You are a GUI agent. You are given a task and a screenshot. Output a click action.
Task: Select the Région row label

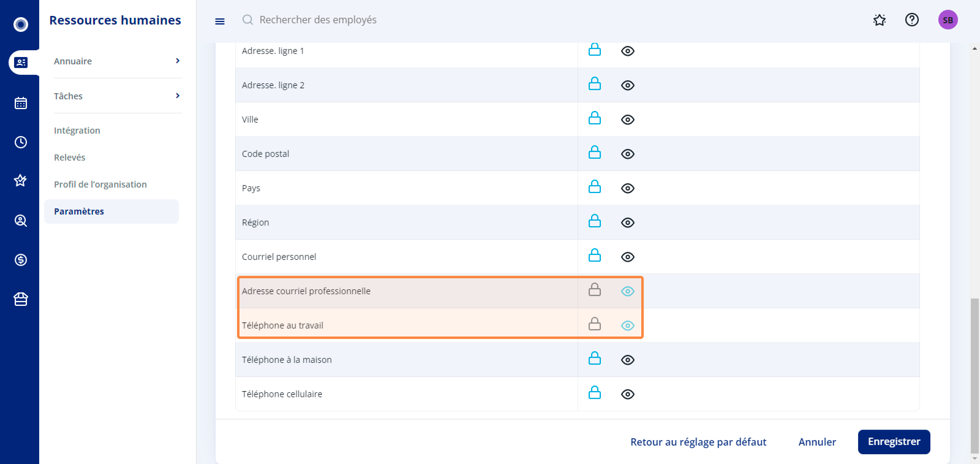255,223
